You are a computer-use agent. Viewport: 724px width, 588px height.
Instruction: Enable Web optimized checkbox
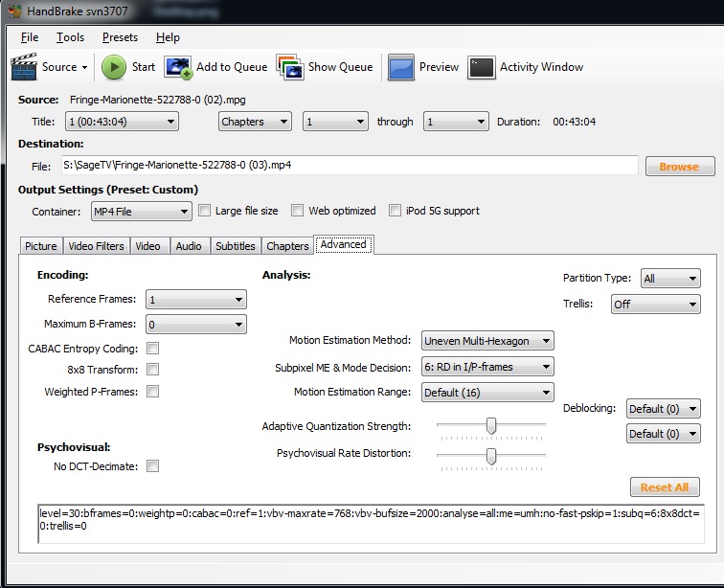coord(297,211)
